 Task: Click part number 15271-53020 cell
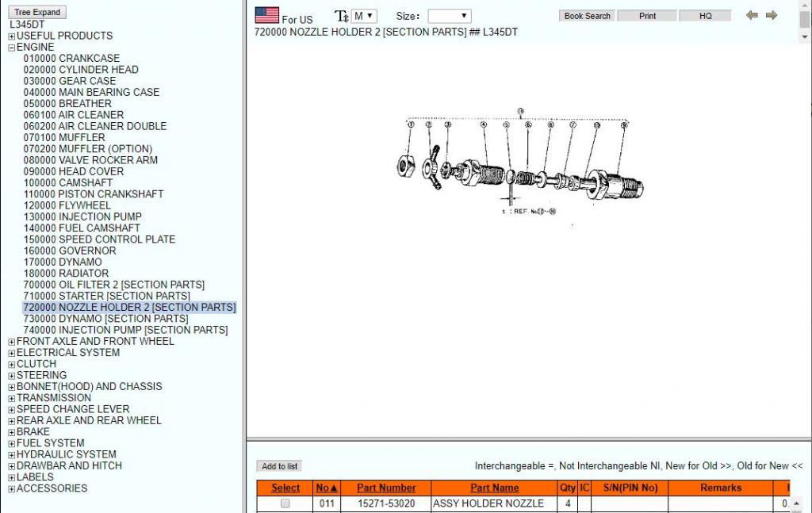(x=386, y=503)
